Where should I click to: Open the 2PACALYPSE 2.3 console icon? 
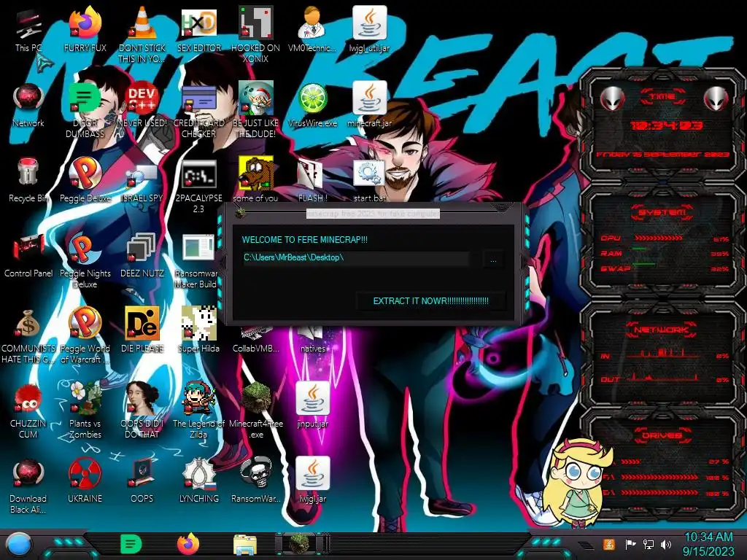[199, 186]
